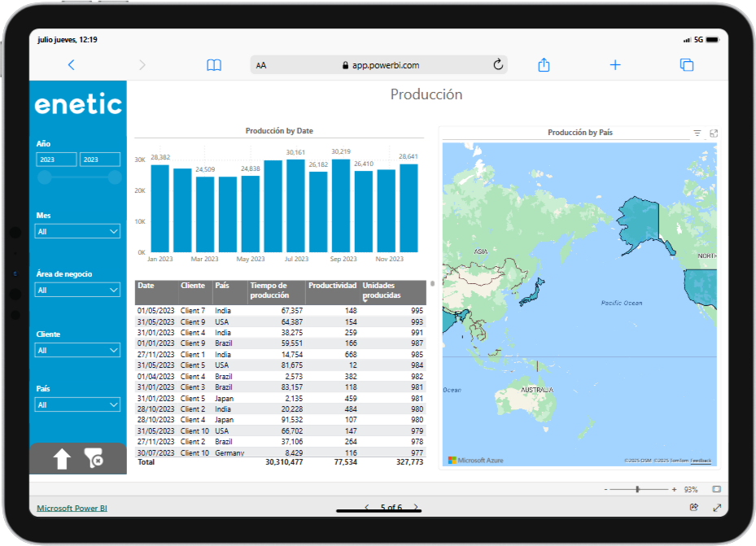Open the Safari share icon
Image resolution: width=756 pixels, height=546 pixels.
pos(544,64)
